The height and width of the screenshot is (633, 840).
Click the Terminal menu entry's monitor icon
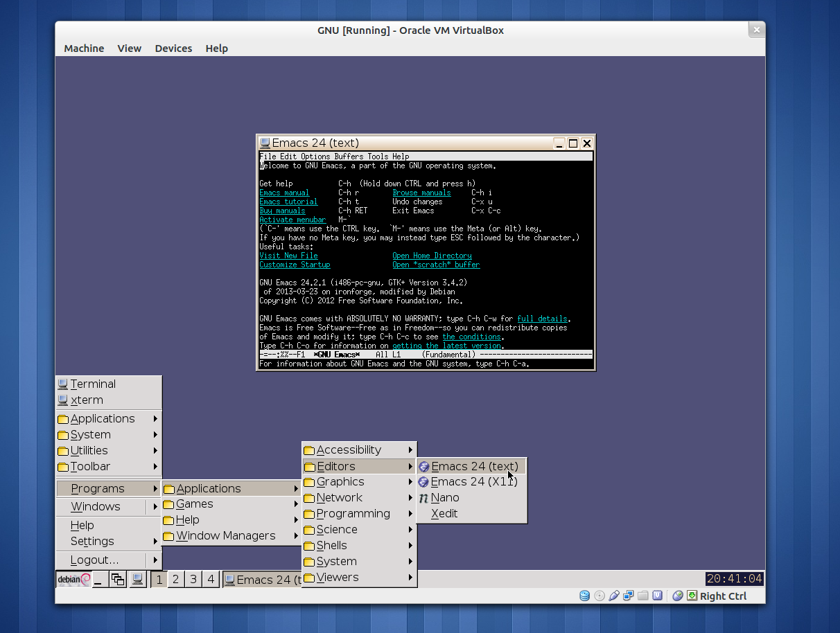(63, 384)
